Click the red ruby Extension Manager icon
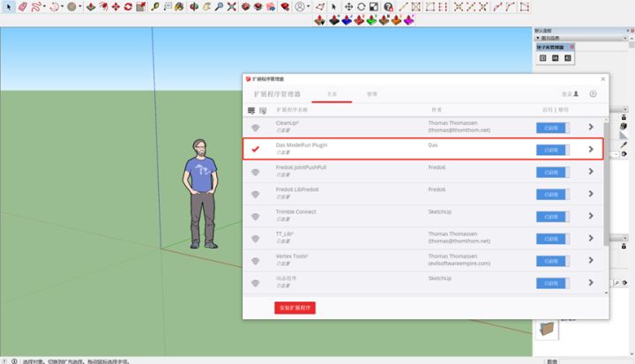The height and width of the screenshot is (364, 635). pos(285,6)
